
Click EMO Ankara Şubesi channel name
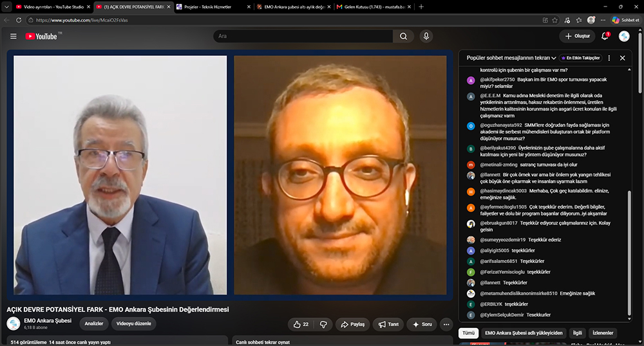coord(48,320)
